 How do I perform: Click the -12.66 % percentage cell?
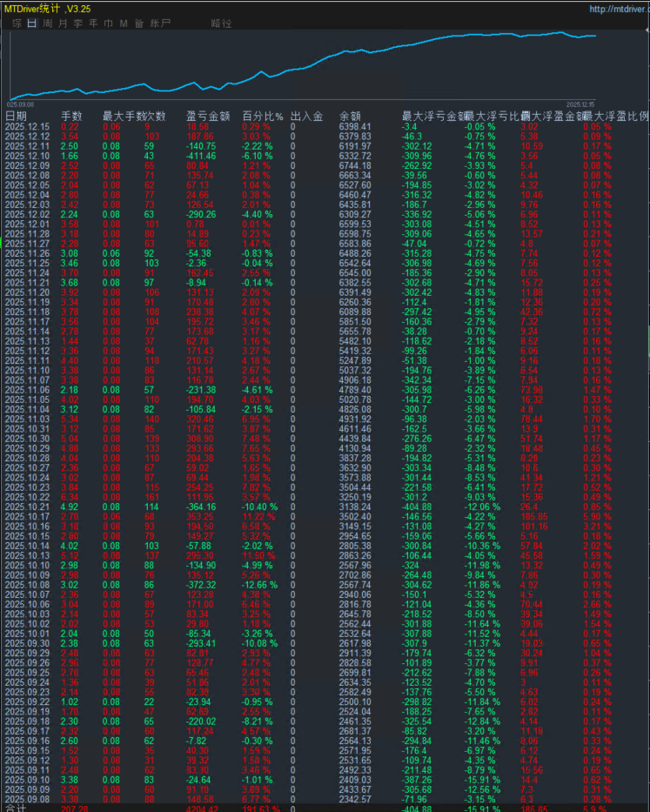(x=259, y=585)
